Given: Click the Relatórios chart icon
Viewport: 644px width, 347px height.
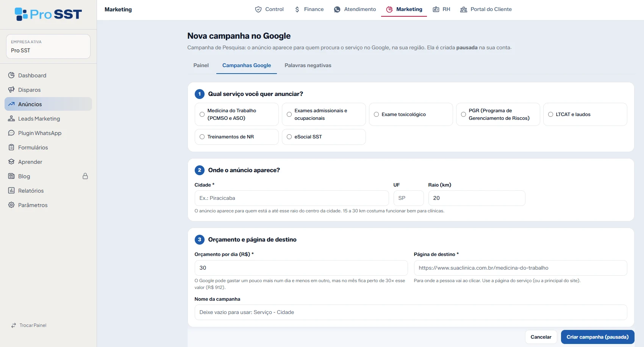Looking at the screenshot, I should pos(11,190).
